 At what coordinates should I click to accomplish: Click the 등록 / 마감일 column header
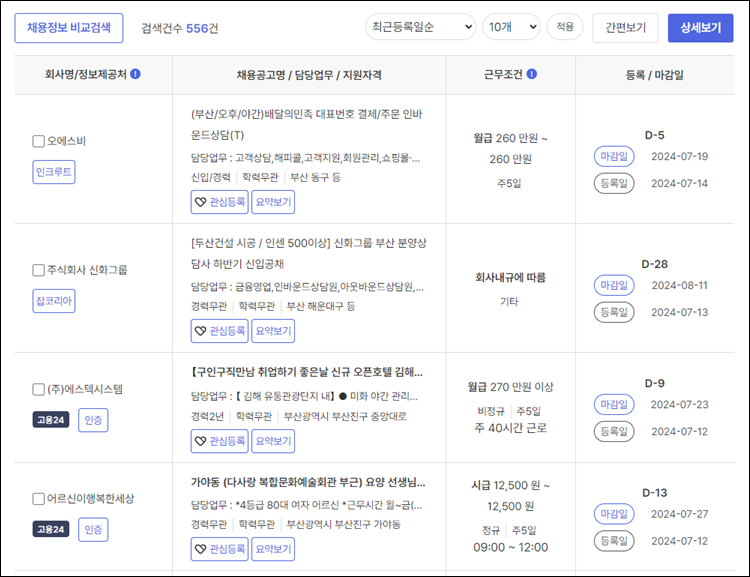click(654, 75)
